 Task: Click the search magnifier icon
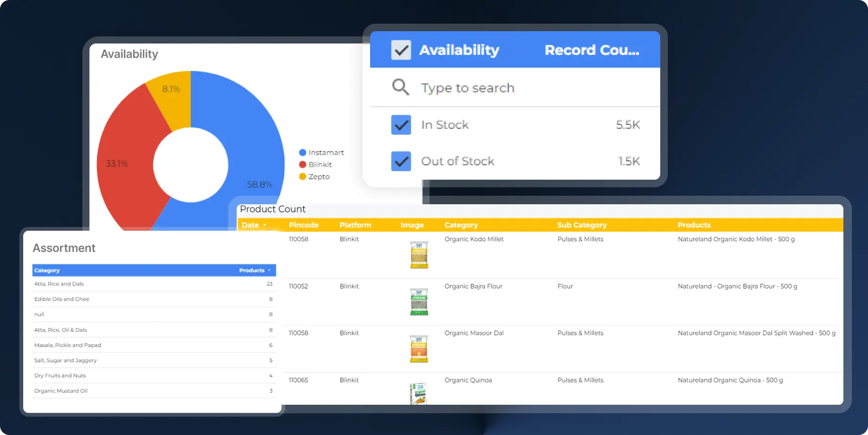(x=400, y=87)
